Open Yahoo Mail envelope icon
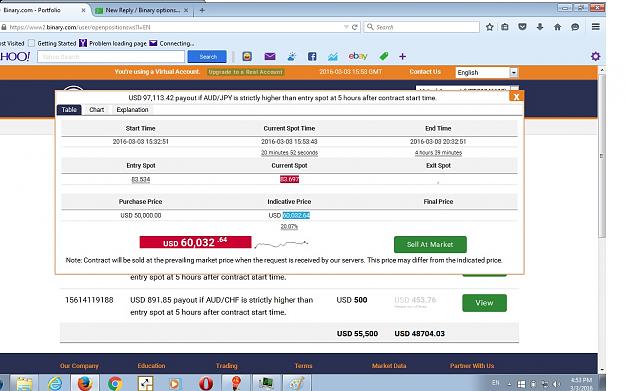This screenshot has width=625, height=391. tap(270, 56)
